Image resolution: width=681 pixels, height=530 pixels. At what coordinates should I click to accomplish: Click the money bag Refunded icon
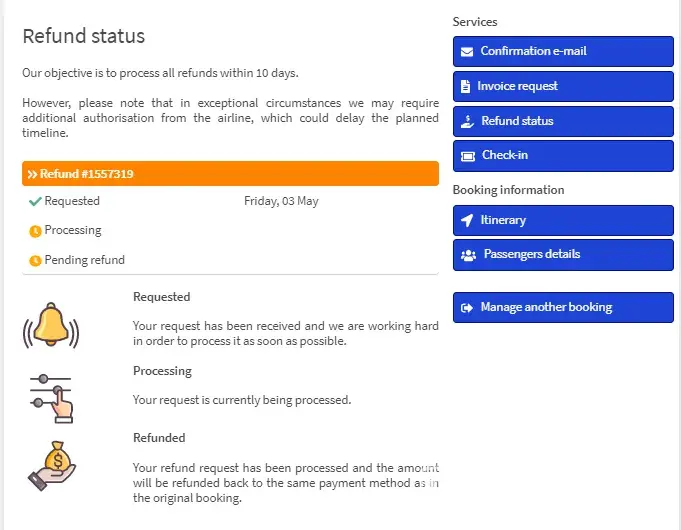point(52,464)
